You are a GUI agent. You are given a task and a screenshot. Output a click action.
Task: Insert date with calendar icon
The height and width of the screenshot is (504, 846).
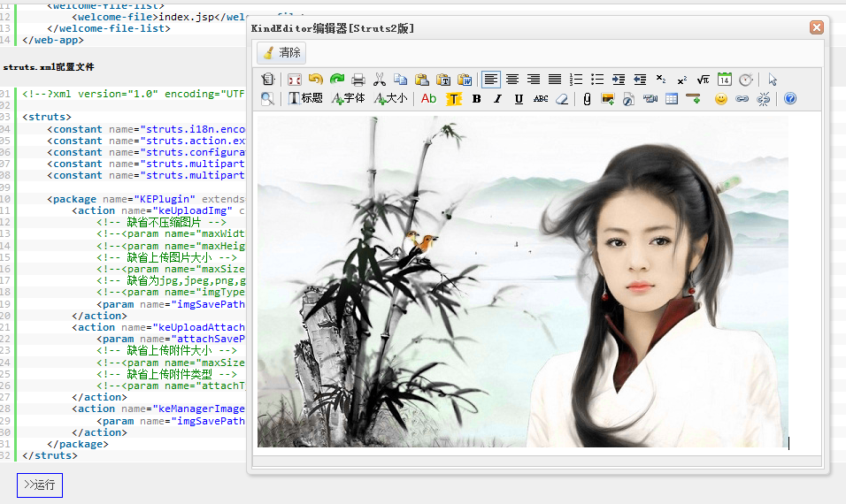point(725,80)
